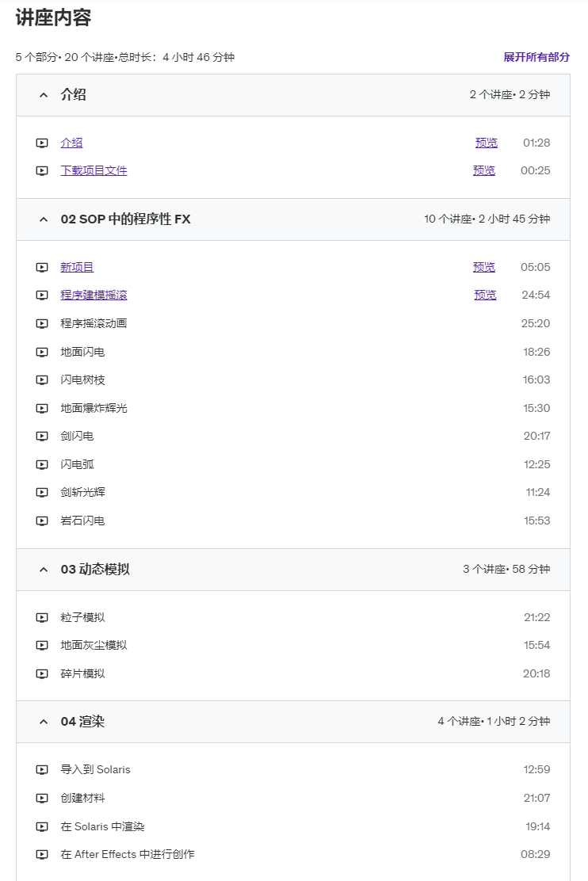Click the 闪电树枝 lecture title

coord(82,379)
